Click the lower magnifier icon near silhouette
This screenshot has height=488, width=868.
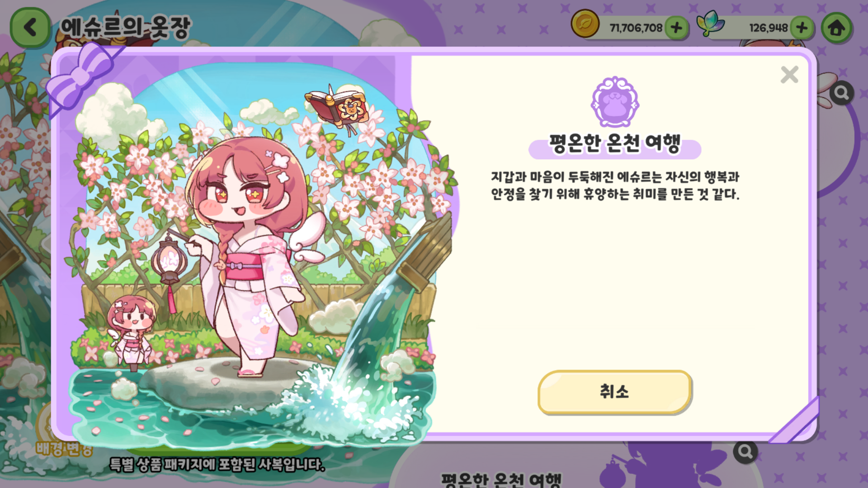point(745,451)
